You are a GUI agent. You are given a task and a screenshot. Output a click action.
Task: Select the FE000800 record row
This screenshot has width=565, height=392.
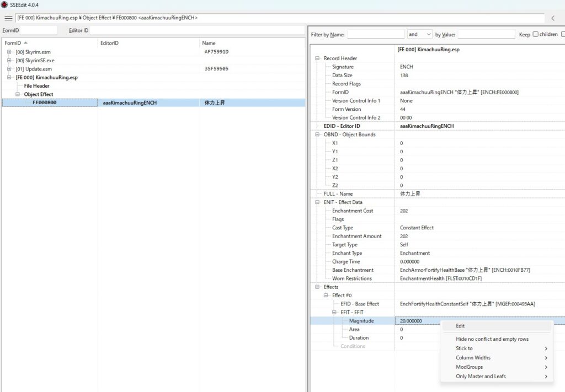44,103
